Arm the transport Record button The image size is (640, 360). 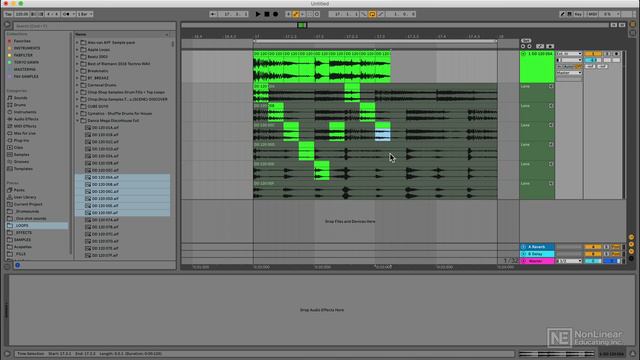click(276, 14)
